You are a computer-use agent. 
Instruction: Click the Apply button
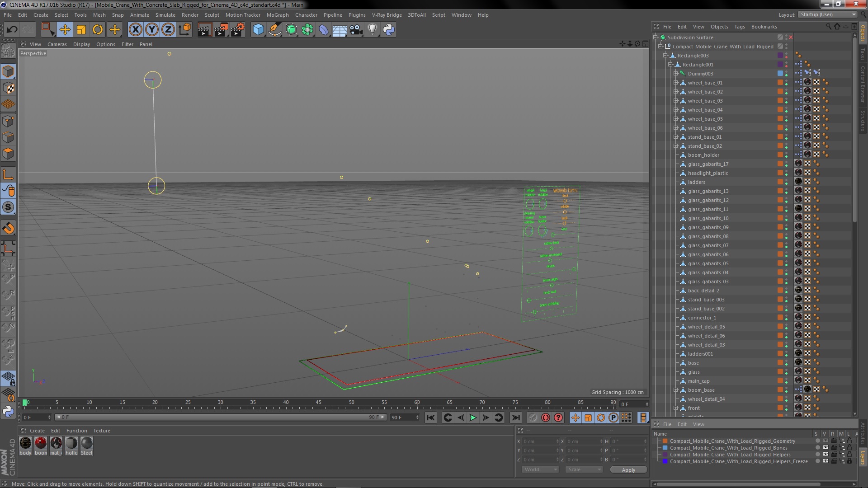[628, 470]
